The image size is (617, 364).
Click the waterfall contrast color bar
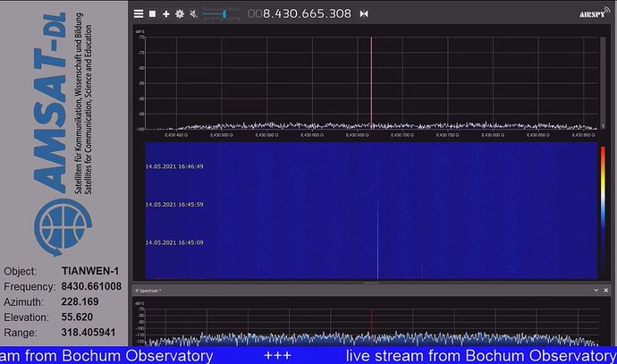(603, 210)
